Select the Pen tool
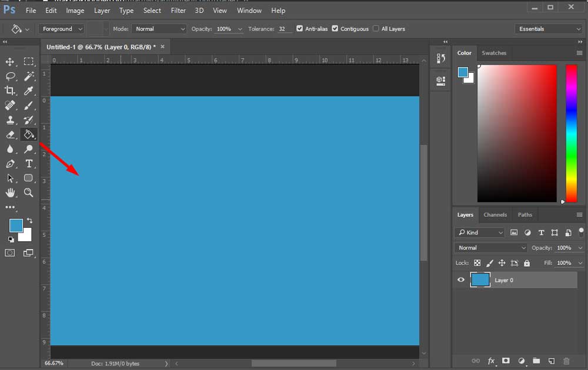This screenshot has width=588, height=370. click(10, 164)
